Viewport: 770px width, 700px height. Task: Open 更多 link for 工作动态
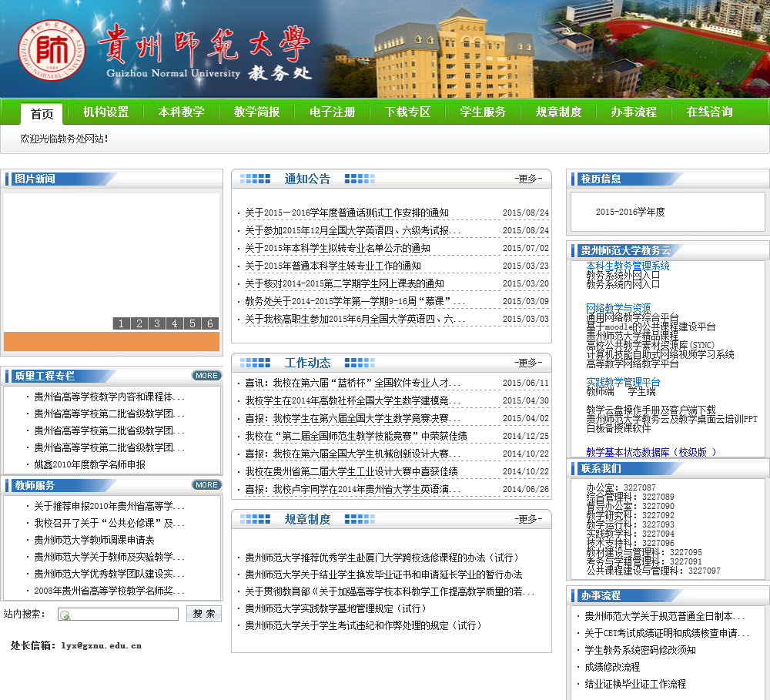pos(528,363)
